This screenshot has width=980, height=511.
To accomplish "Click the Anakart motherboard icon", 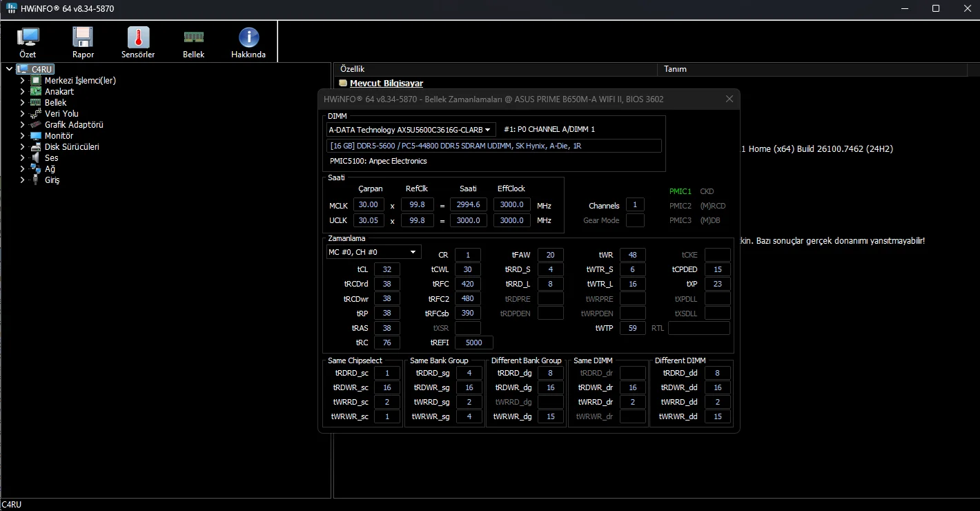I will click(x=36, y=91).
